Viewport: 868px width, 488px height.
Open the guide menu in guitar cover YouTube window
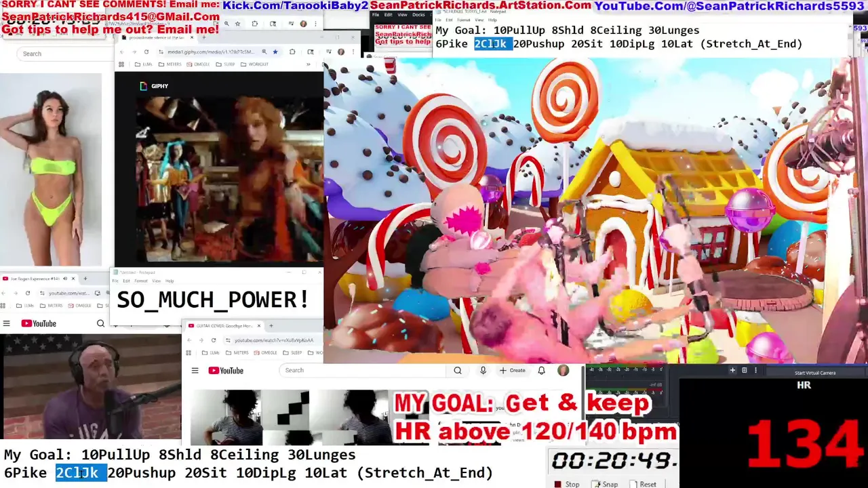click(195, 371)
